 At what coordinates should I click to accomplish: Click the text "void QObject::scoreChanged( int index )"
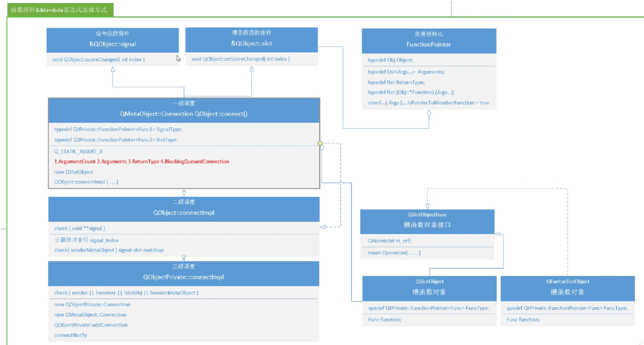point(99,59)
